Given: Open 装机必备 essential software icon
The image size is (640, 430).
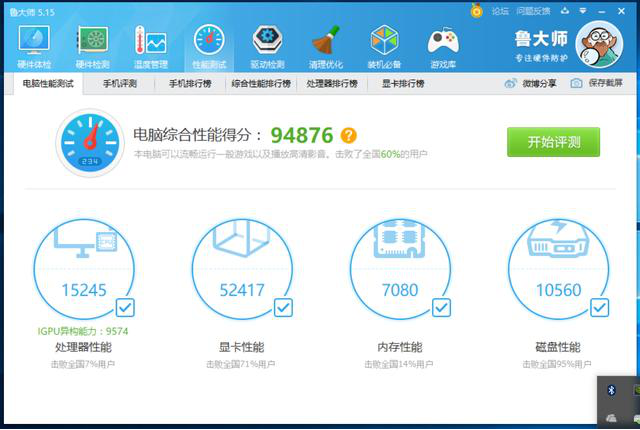Looking at the screenshot, I should [384, 46].
